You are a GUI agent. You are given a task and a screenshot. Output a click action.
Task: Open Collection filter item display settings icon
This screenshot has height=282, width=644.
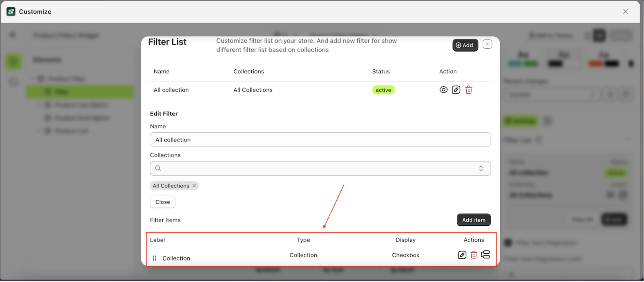tap(486, 254)
